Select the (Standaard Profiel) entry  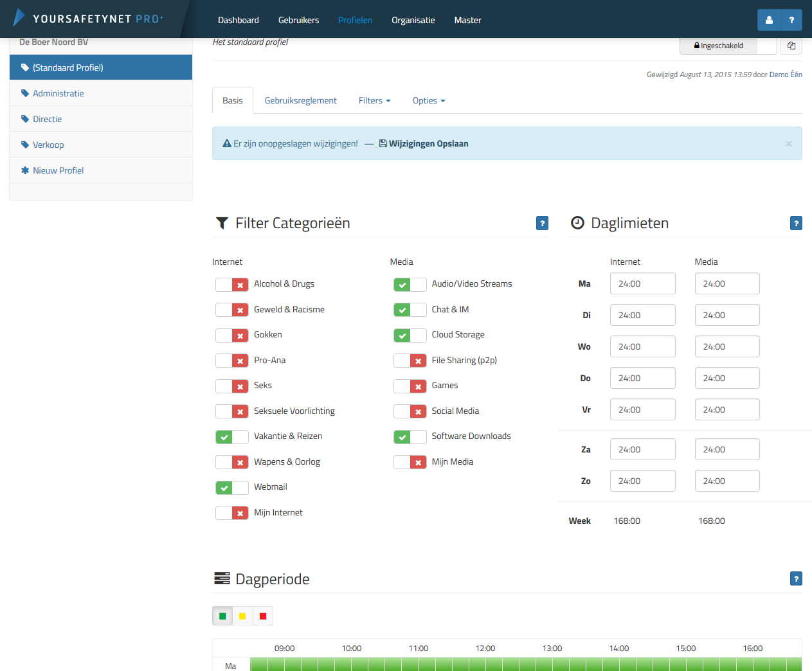pyautogui.click(x=101, y=67)
